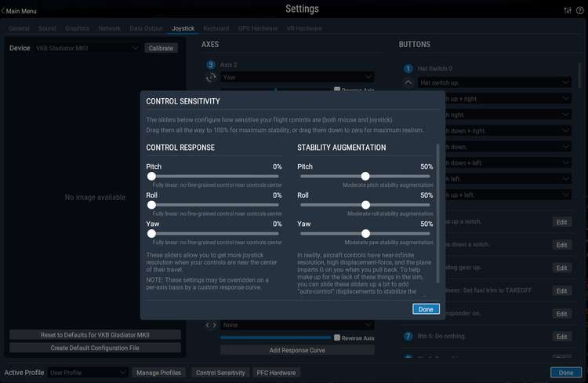
Task: Select the button number 1 badge
Action: (408, 69)
